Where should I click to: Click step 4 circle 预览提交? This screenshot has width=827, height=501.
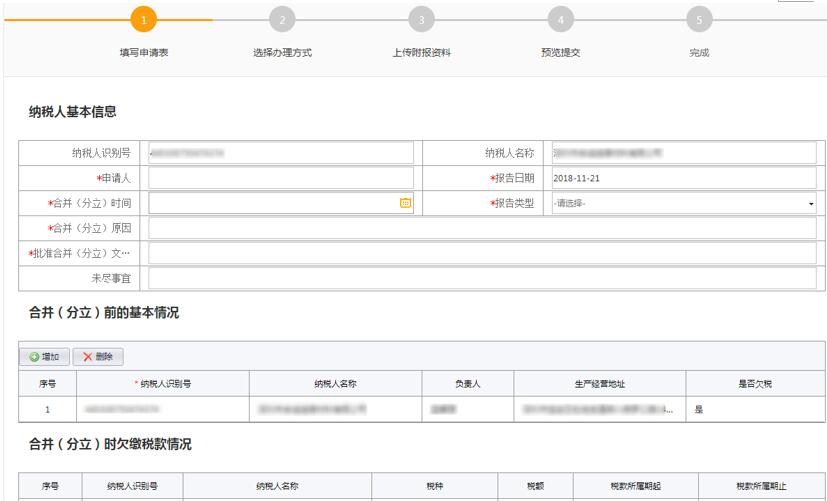(560, 20)
